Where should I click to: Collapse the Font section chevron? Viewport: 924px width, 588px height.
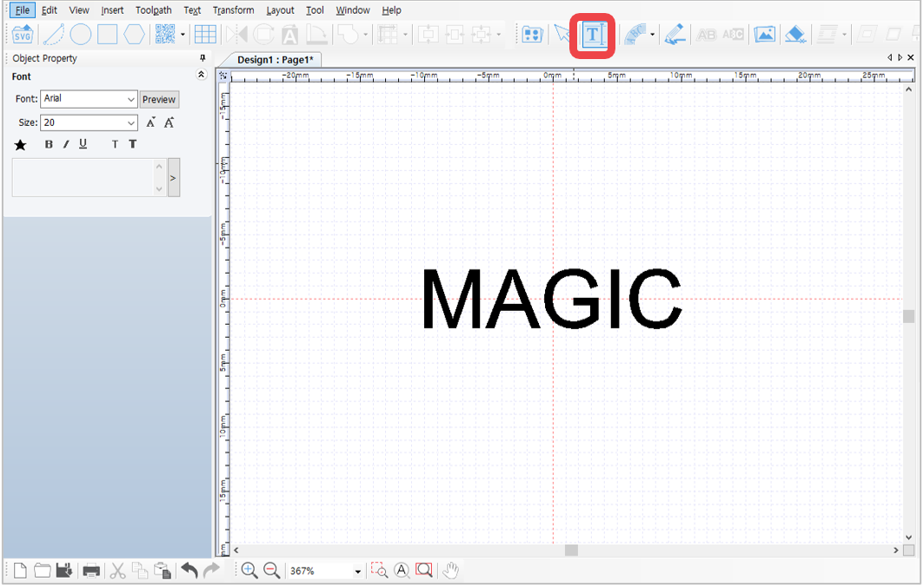tap(201, 75)
